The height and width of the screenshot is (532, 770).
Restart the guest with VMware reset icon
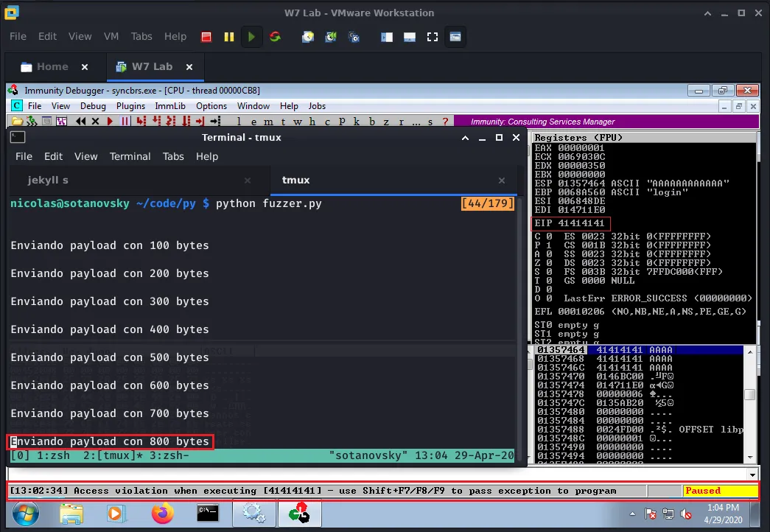[x=275, y=37]
